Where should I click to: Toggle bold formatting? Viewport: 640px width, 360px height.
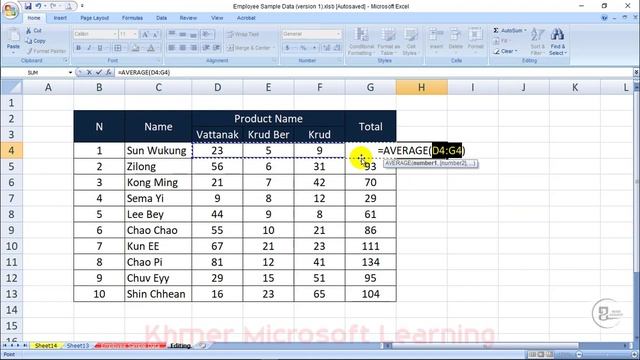(78, 48)
